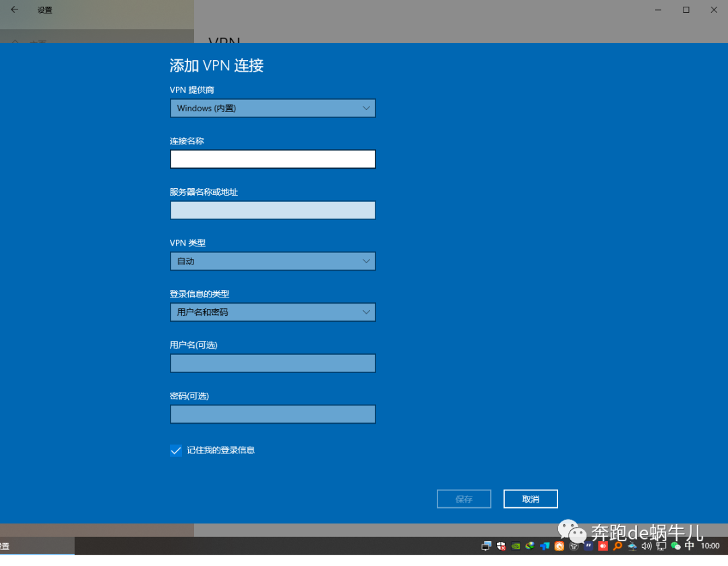The width and height of the screenshot is (728, 566).
Task: Maximize the Settings window
Action: pyautogui.click(x=686, y=9)
